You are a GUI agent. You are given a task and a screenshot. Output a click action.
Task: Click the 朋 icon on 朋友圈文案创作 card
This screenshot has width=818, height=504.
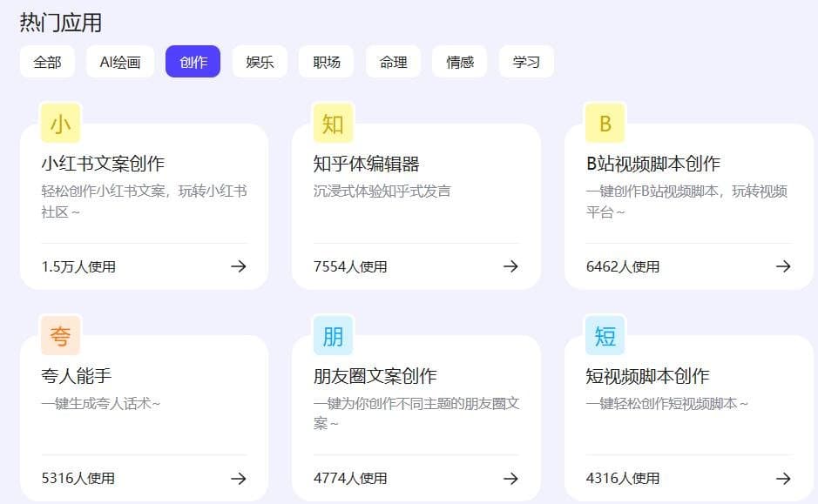331,334
